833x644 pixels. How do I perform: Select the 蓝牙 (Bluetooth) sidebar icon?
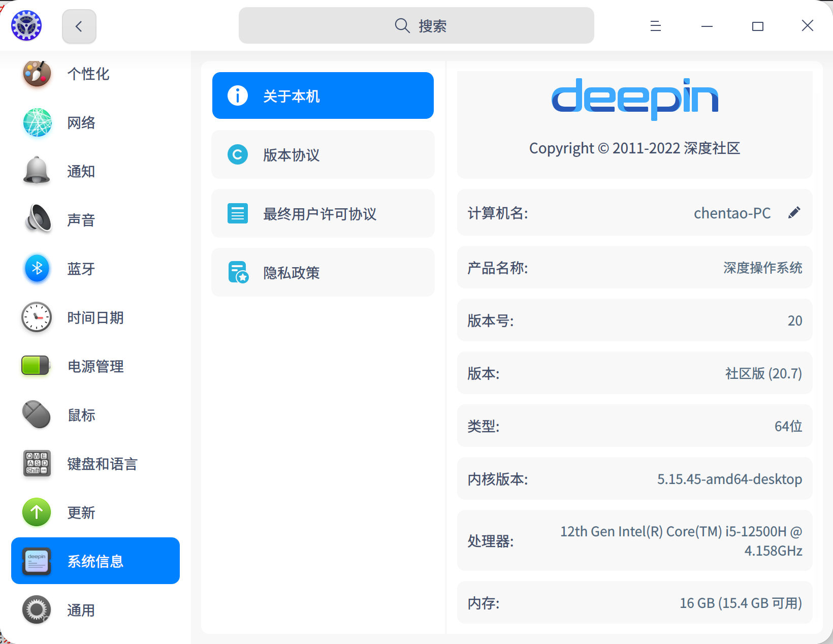(x=36, y=269)
